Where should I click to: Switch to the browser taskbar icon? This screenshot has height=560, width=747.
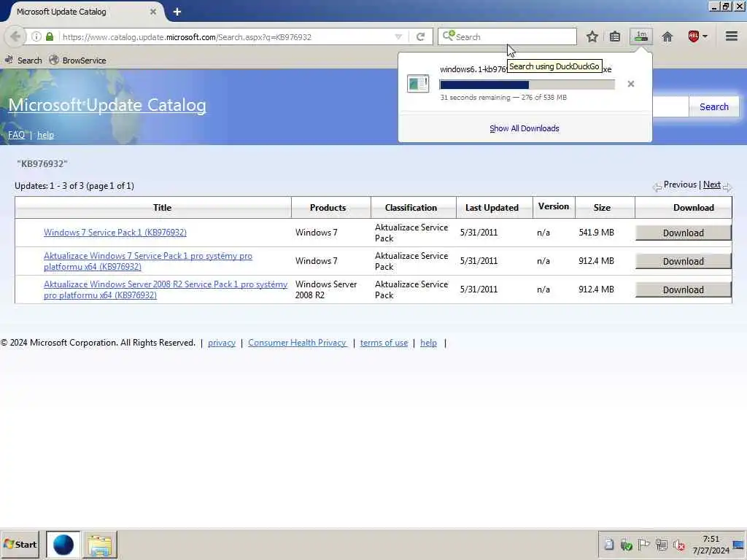pos(63,544)
